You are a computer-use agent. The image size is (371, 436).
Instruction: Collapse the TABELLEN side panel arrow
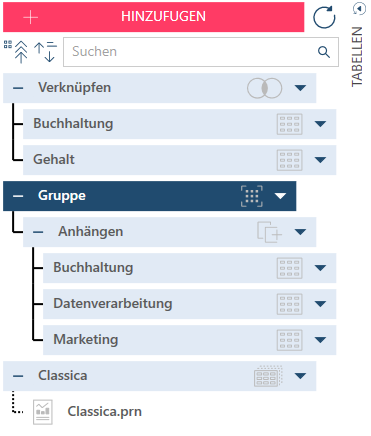[359, 8]
